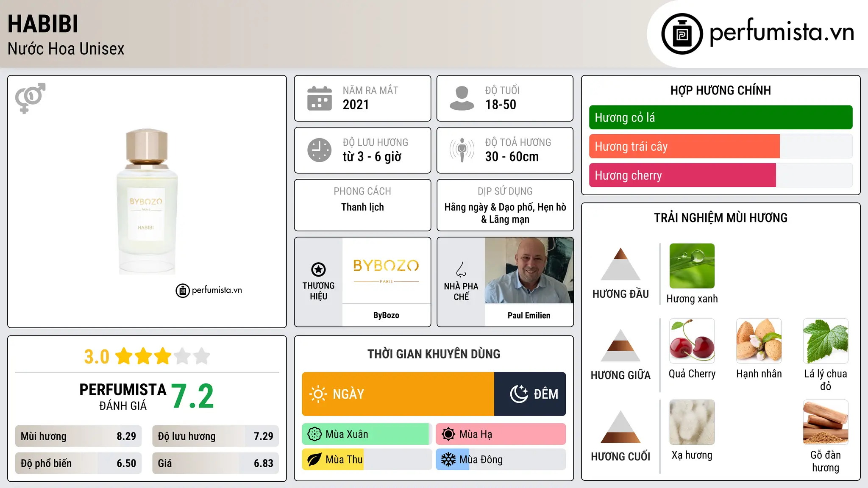Open the ByBozo brand name link
The width and height of the screenshot is (868, 488).
coord(386,315)
